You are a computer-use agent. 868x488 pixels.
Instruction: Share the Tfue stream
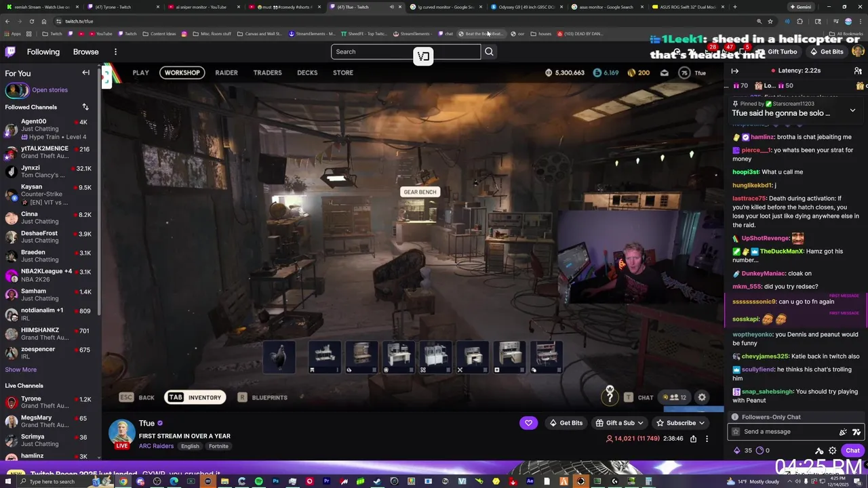point(693,439)
